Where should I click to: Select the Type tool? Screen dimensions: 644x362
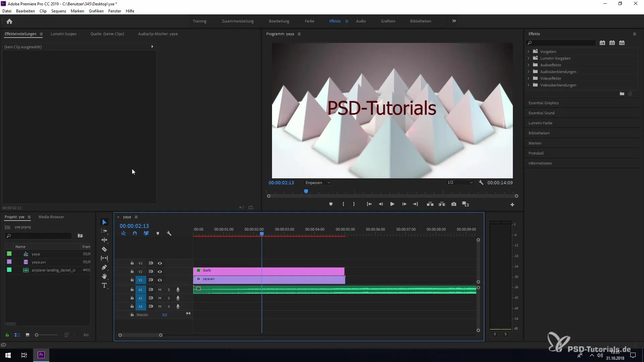pos(104,285)
